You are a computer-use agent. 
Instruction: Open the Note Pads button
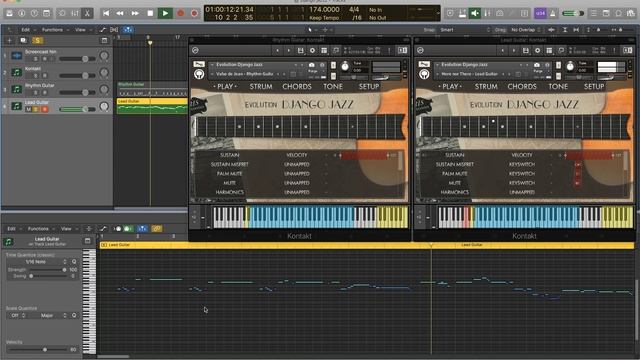[606, 13]
